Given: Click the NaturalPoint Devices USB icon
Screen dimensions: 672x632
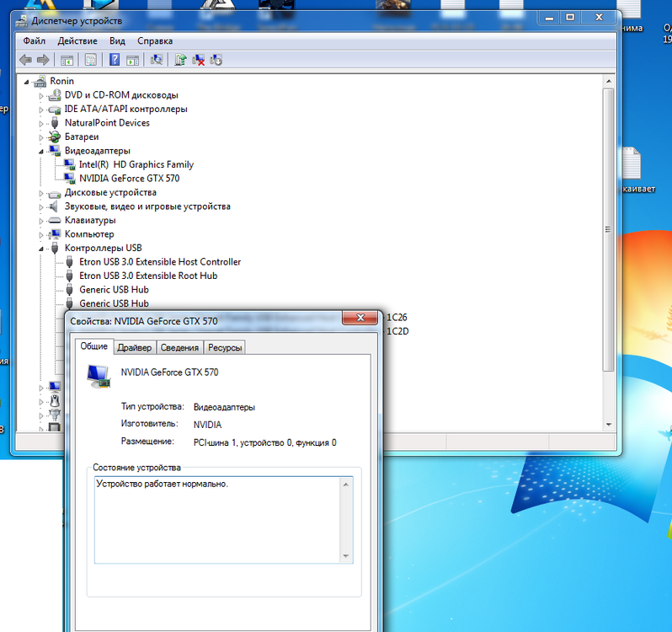Looking at the screenshot, I should [x=55, y=123].
